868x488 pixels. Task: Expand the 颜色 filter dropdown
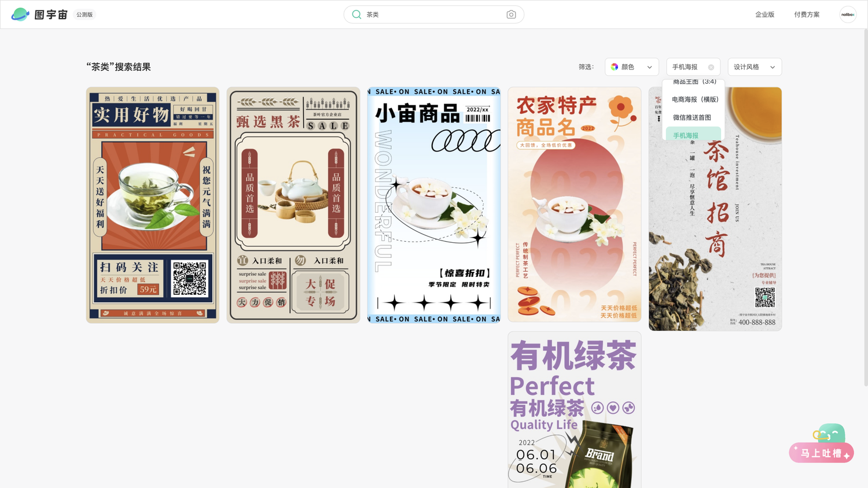(x=632, y=67)
